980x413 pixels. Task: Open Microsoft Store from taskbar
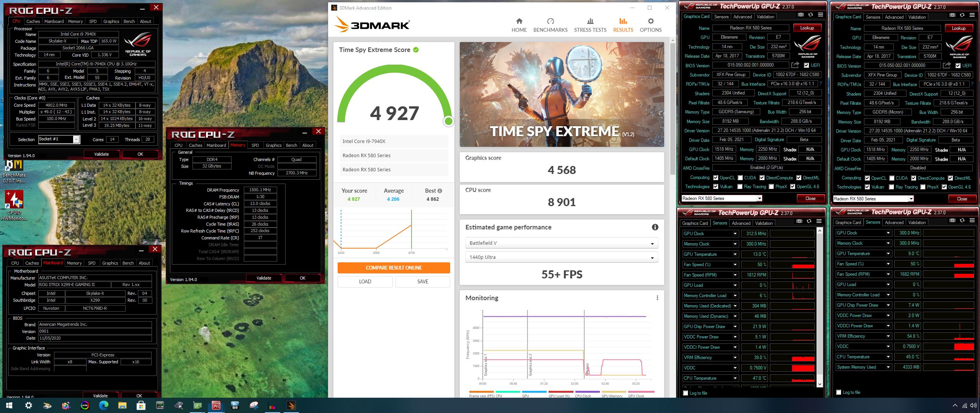coord(141,405)
